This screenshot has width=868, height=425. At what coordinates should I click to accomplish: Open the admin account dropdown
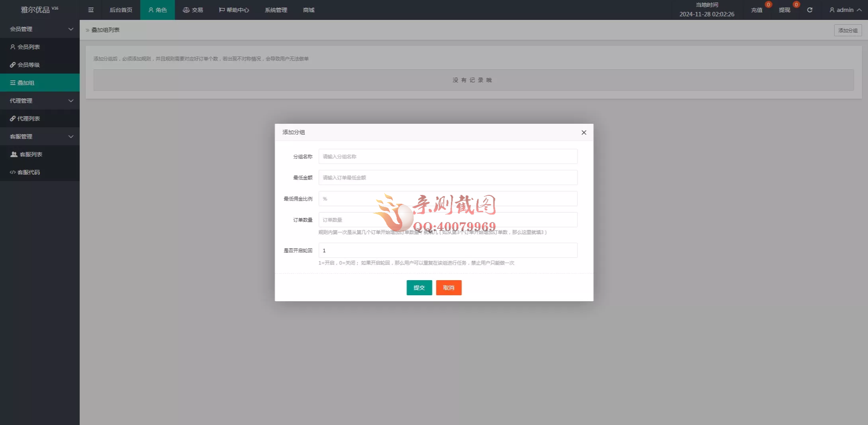(844, 10)
